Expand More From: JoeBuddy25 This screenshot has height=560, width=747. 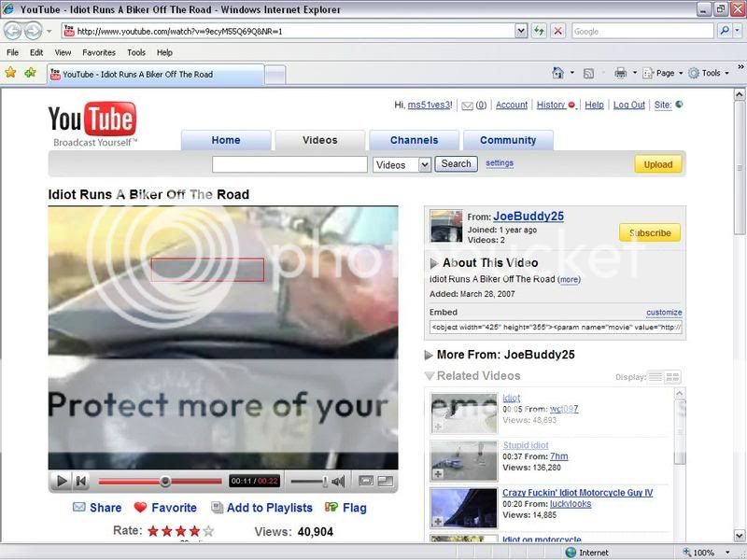429,355
